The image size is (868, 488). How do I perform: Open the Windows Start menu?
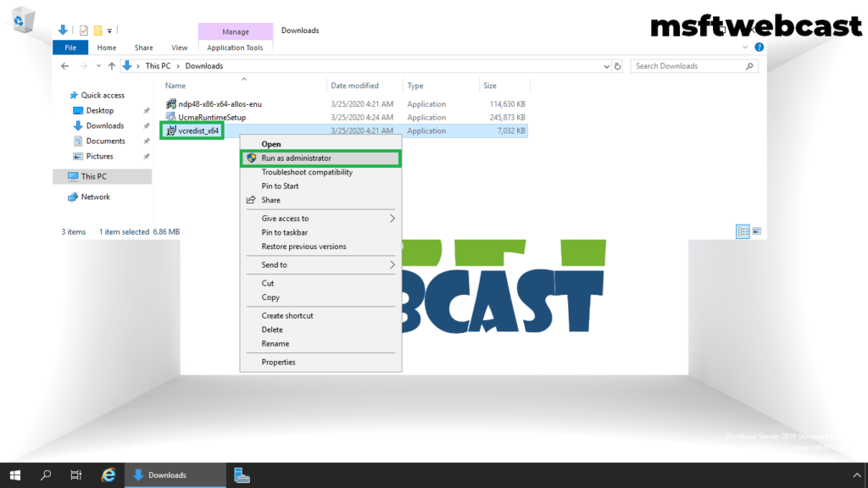click(15, 475)
